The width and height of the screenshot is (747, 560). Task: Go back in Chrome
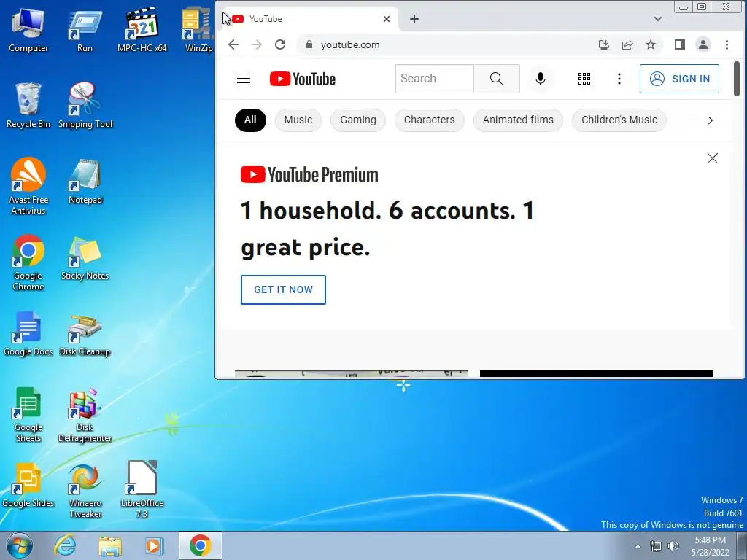(233, 44)
